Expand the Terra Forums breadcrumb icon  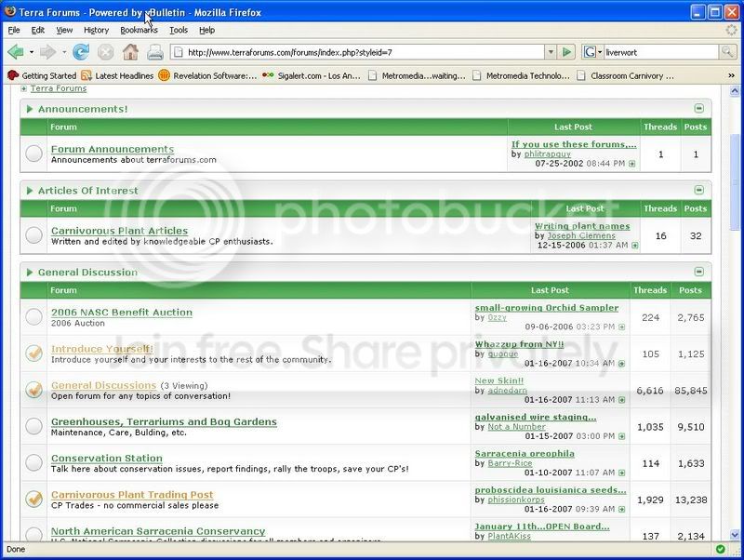pos(24,88)
